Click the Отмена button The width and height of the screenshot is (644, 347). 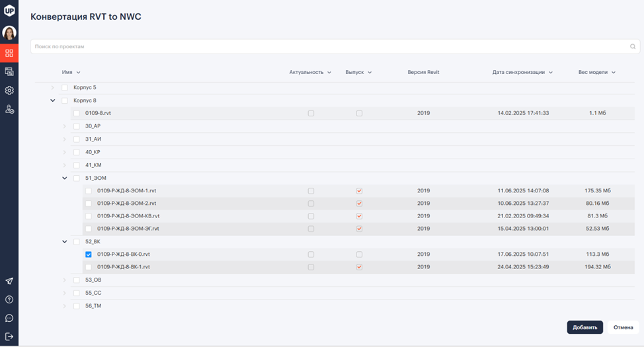(x=623, y=327)
